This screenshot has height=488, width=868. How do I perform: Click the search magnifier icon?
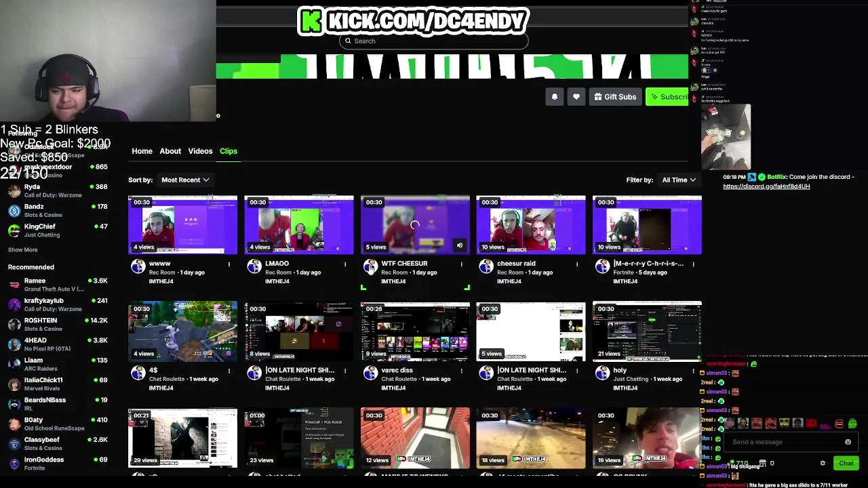click(348, 41)
